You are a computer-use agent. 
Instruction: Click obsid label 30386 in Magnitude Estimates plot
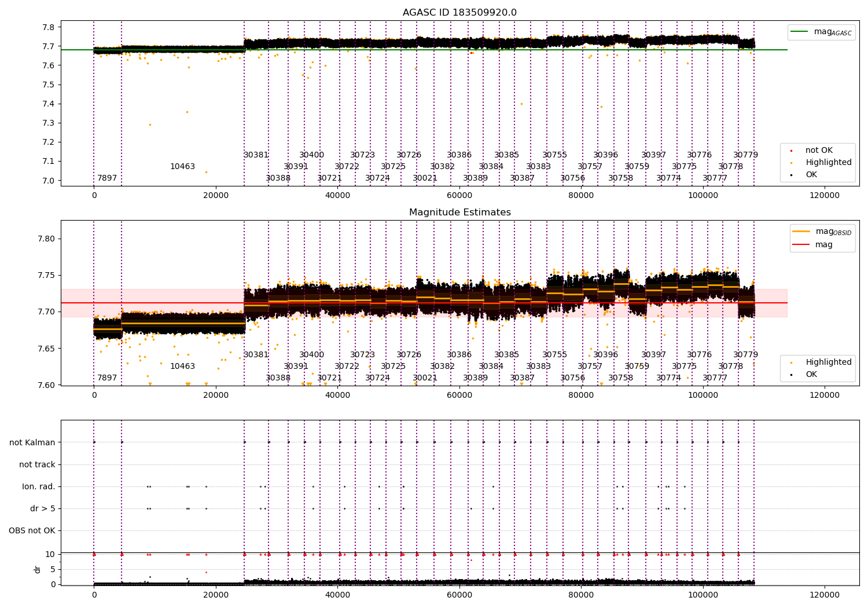[x=459, y=355]
